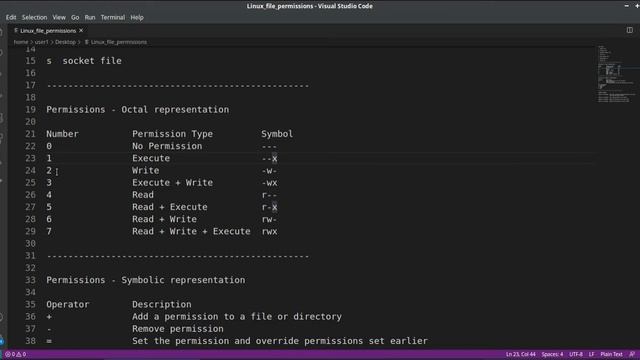Click the word 'Execute' on line 23
640x360 pixels.
(151, 158)
